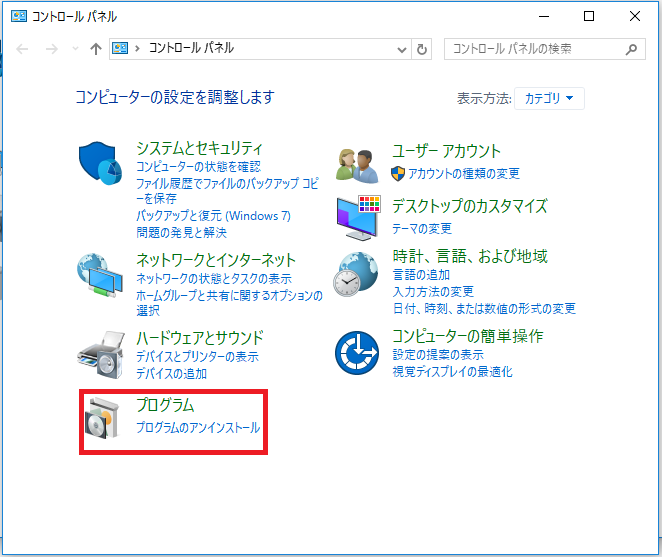Open ハードウェアとサウンド category heading
The image size is (662, 557).
(200, 338)
